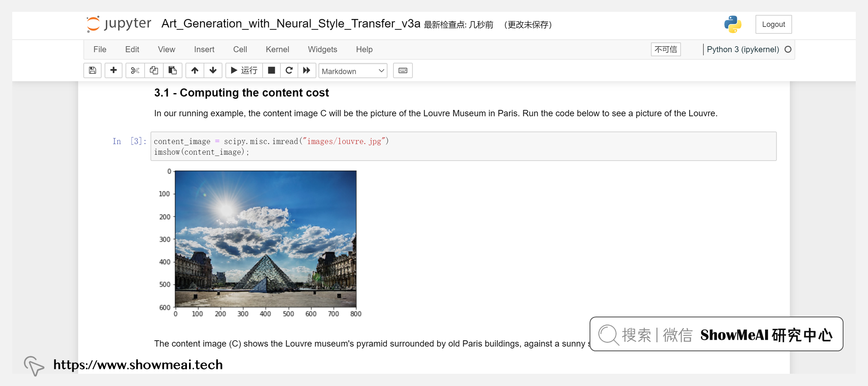
Task: Click the save and checkpoint icon
Action: 93,71
